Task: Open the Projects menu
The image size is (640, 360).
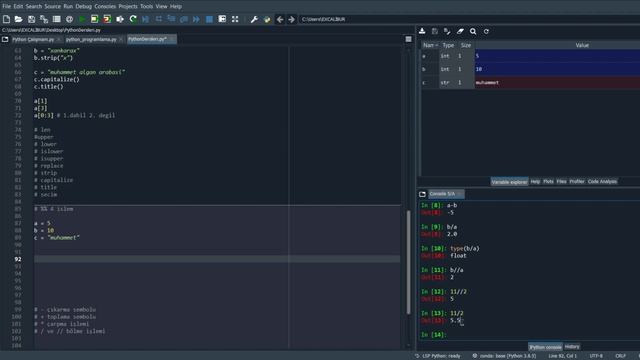Action: tap(128, 6)
